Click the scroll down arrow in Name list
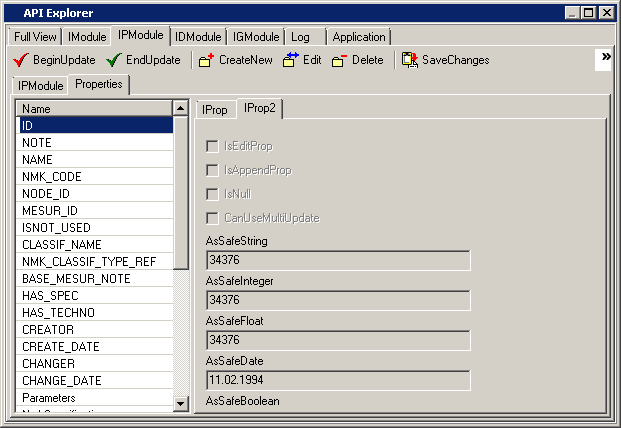The image size is (621, 428). tap(180, 403)
